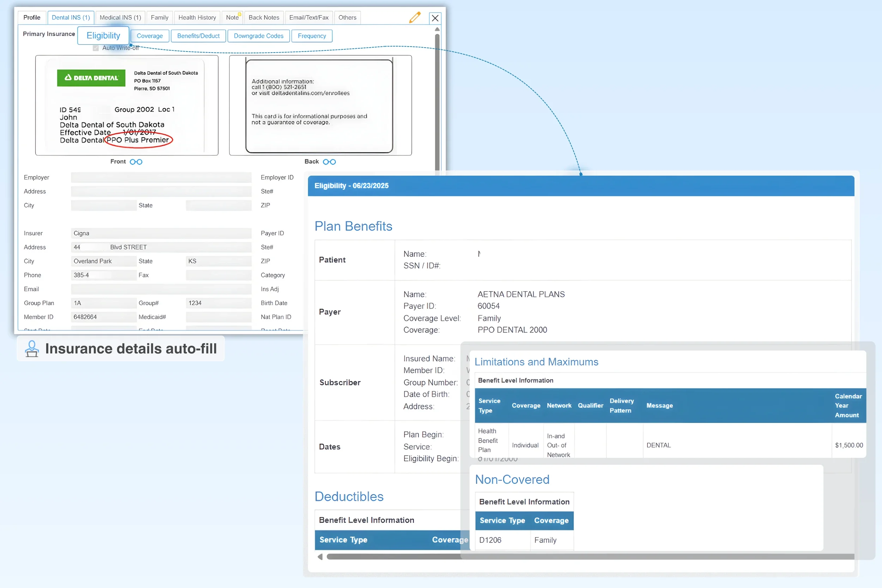Screen dimensions: 882x588
Task: Click the pencil edit icon
Action: [415, 17]
